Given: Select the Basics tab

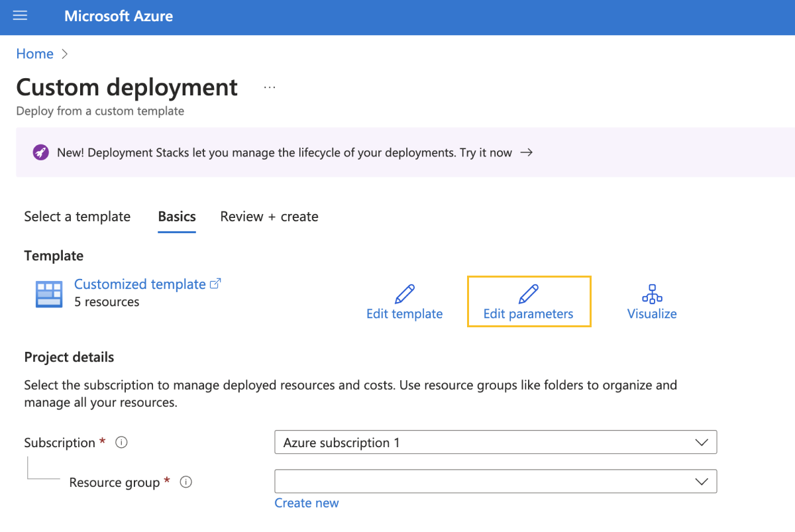Looking at the screenshot, I should pyautogui.click(x=177, y=217).
